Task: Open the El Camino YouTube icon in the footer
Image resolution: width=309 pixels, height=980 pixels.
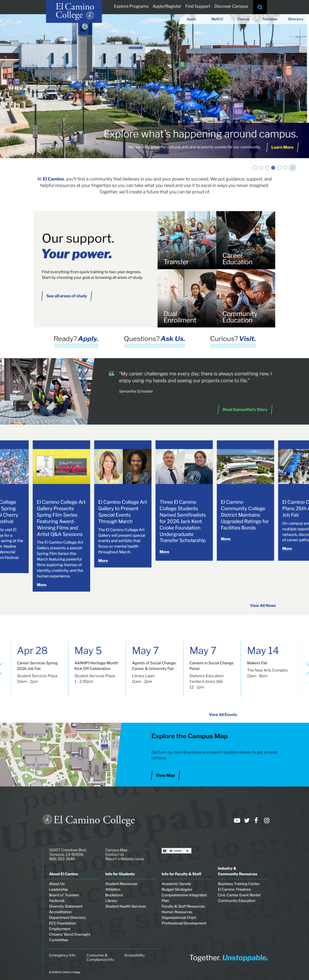Action: [237, 820]
